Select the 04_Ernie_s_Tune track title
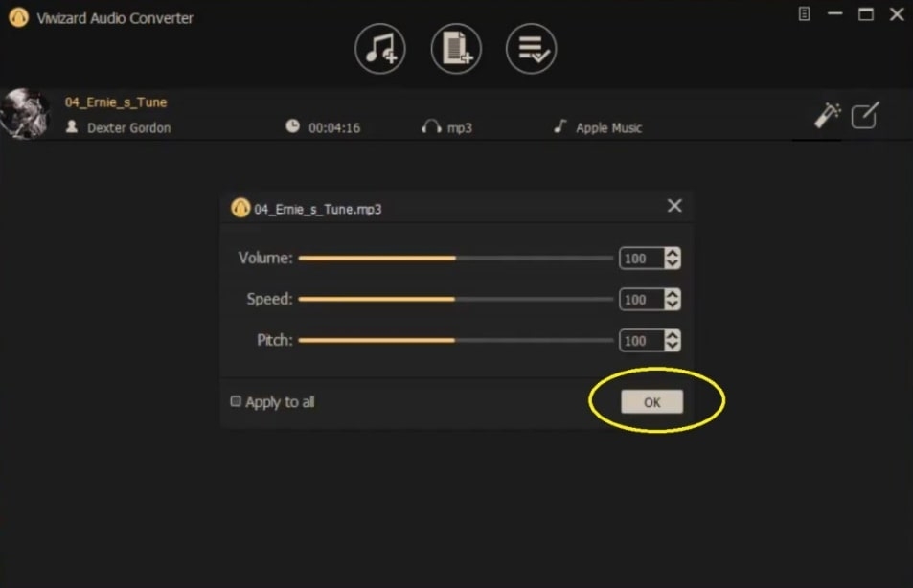The width and height of the screenshot is (913, 588). point(116,102)
